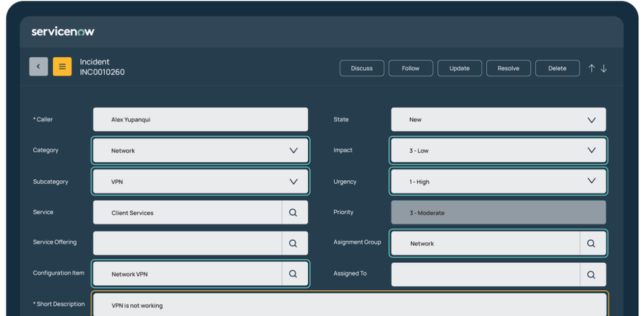Delete the incident record
This screenshot has width=644, height=316.
click(557, 68)
